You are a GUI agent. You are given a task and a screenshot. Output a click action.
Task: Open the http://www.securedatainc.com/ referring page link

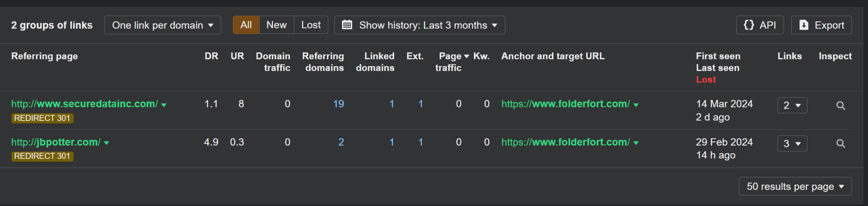point(84,104)
